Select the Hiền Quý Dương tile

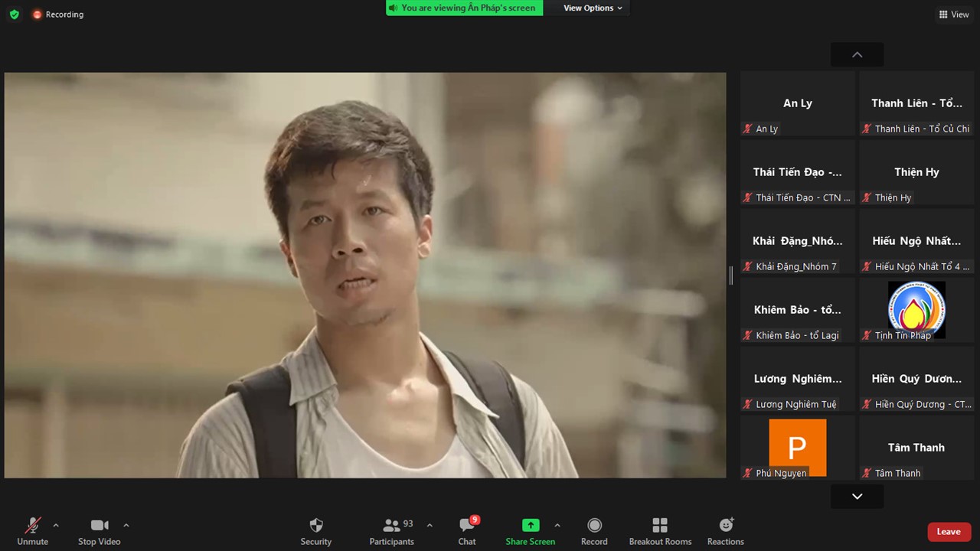[x=916, y=379]
